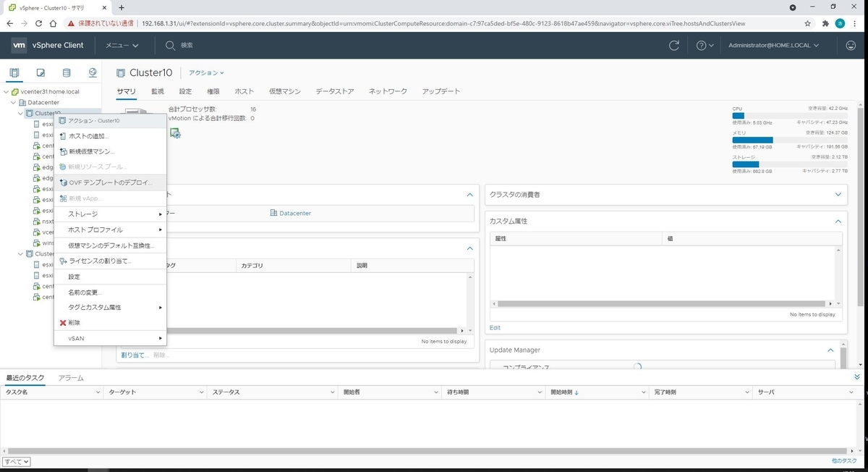The width and height of the screenshot is (868, 472).
Task: Open the アクション dropdown next to Cluster10
Action: click(207, 72)
